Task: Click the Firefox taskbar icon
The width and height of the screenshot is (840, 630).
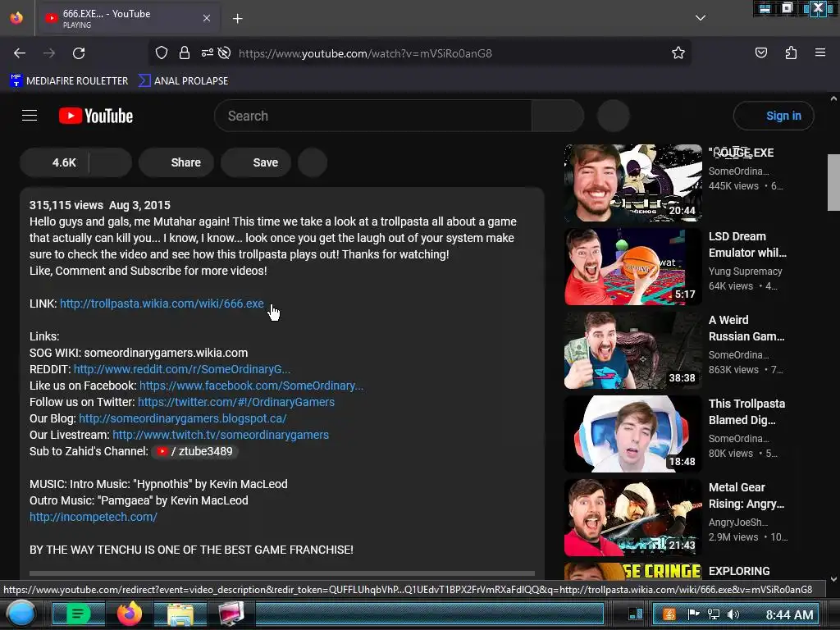Action: click(129, 614)
